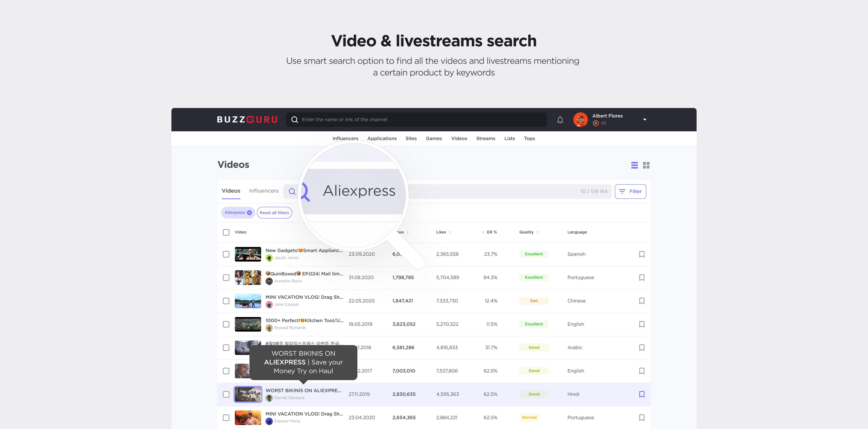Check the WORST BIKINIS video checkbox
The image size is (868, 429).
(x=226, y=394)
